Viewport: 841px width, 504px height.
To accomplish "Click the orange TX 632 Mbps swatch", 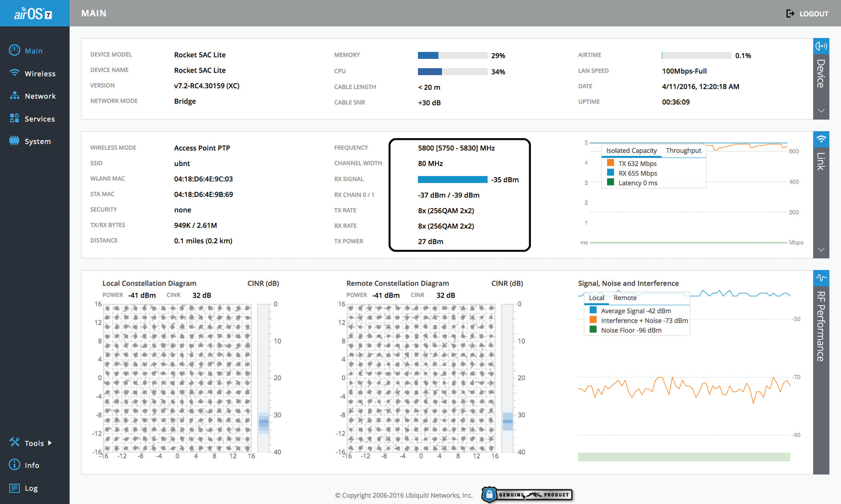I will [610, 163].
